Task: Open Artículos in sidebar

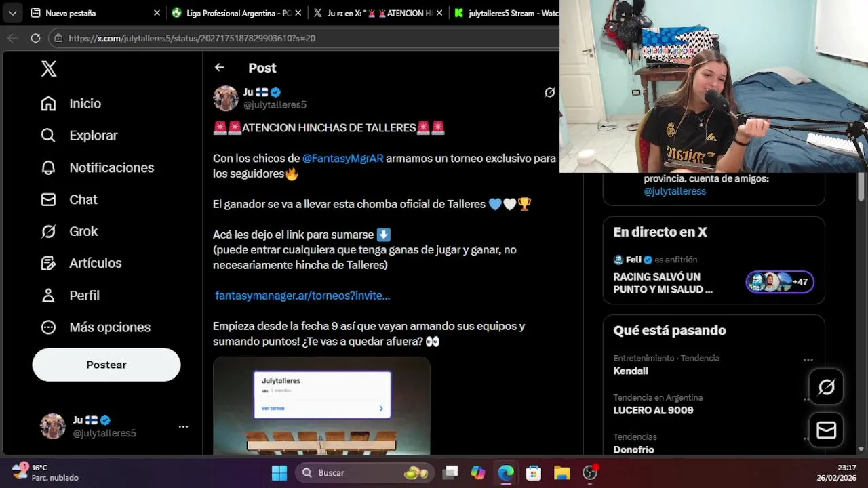Action: (x=81, y=263)
